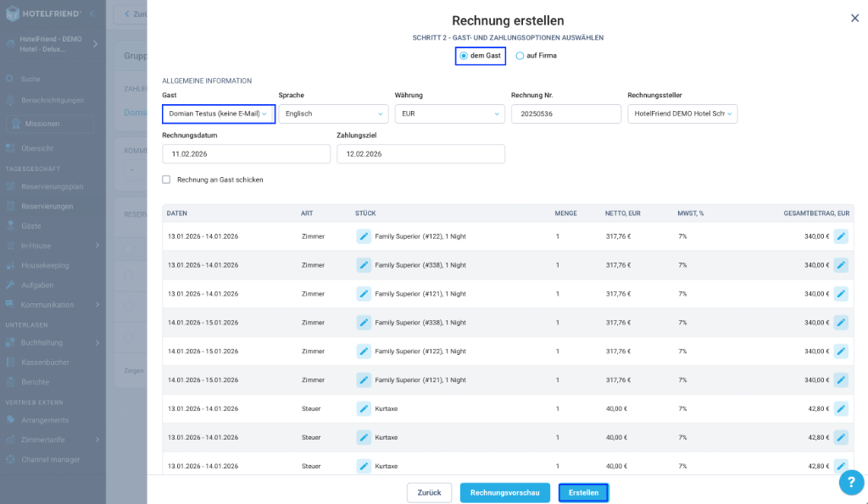Screen dimensions: 868x504
Task: Go to Reservierungsplan in the sidebar
Action: (52, 186)
